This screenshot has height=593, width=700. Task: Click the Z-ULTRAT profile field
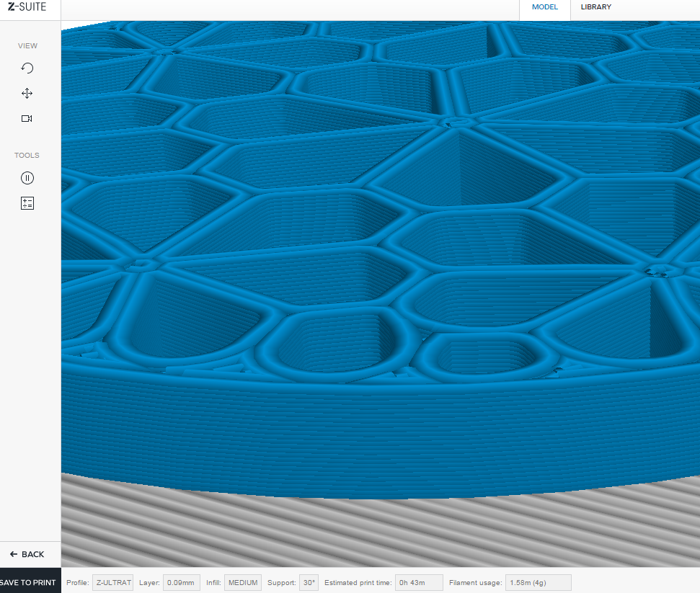tap(113, 583)
